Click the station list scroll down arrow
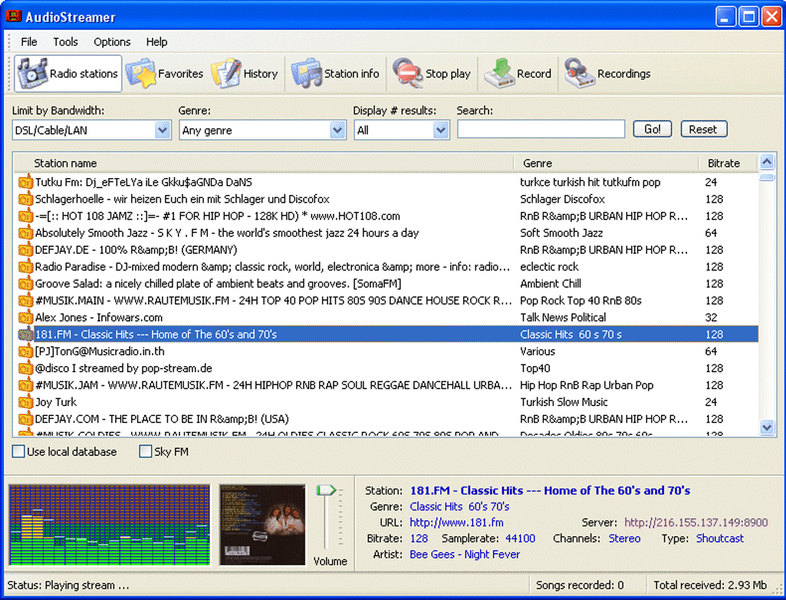The height and width of the screenshot is (600, 786). 767,428
